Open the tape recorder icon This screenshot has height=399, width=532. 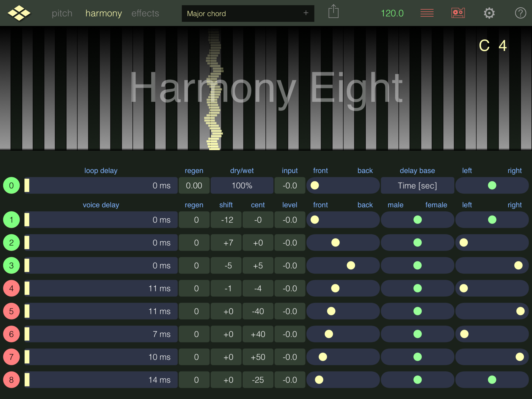458,13
